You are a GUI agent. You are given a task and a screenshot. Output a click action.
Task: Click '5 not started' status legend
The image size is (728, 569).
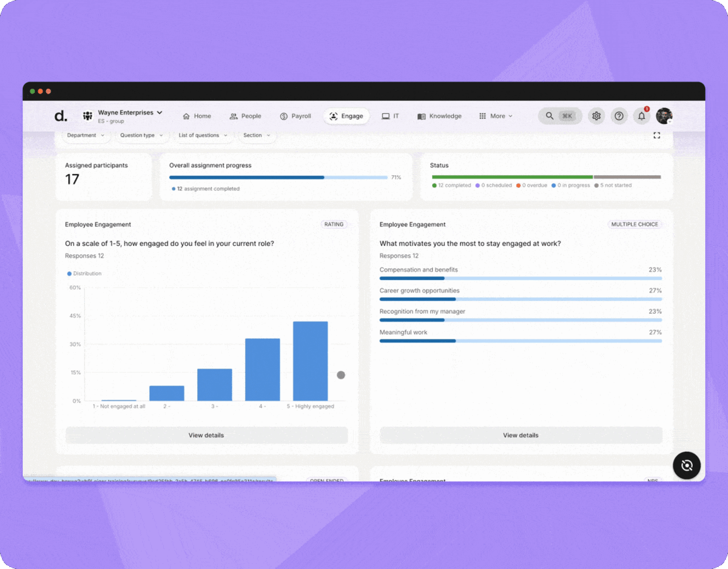click(x=613, y=185)
